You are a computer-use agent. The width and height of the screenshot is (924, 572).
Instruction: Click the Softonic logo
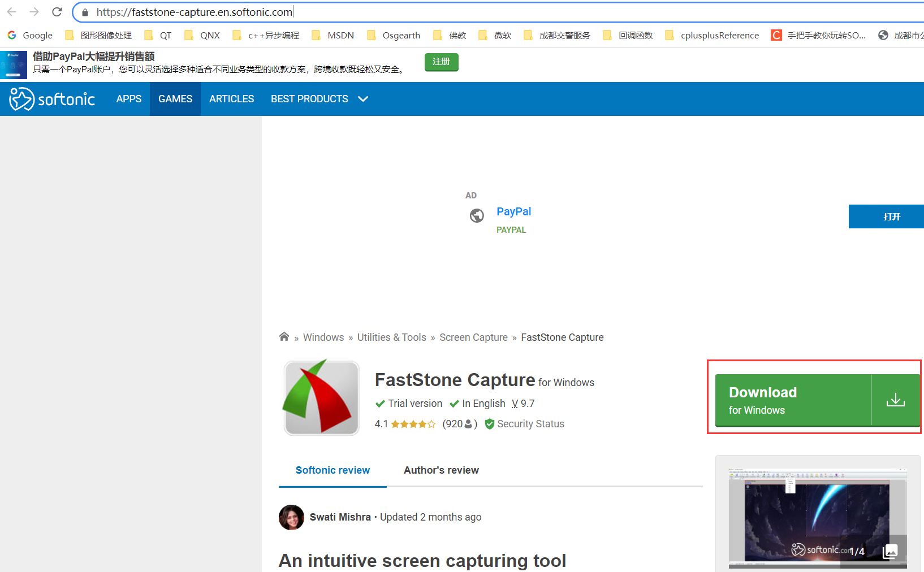pyautogui.click(x=51, y=98)
